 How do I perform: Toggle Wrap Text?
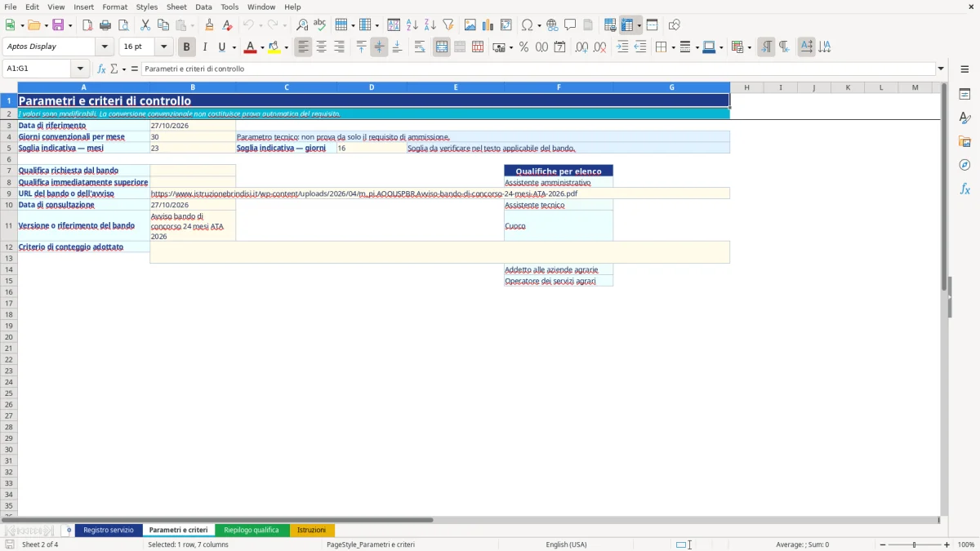point(420,47)
